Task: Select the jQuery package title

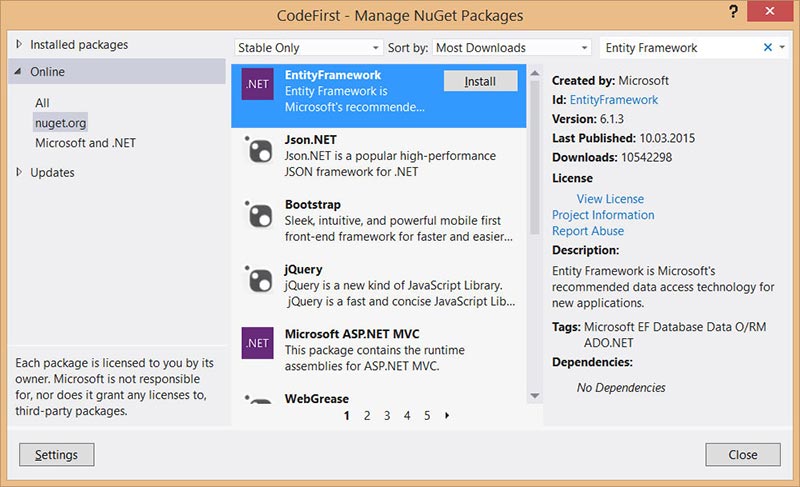Action: coord(304,269)
